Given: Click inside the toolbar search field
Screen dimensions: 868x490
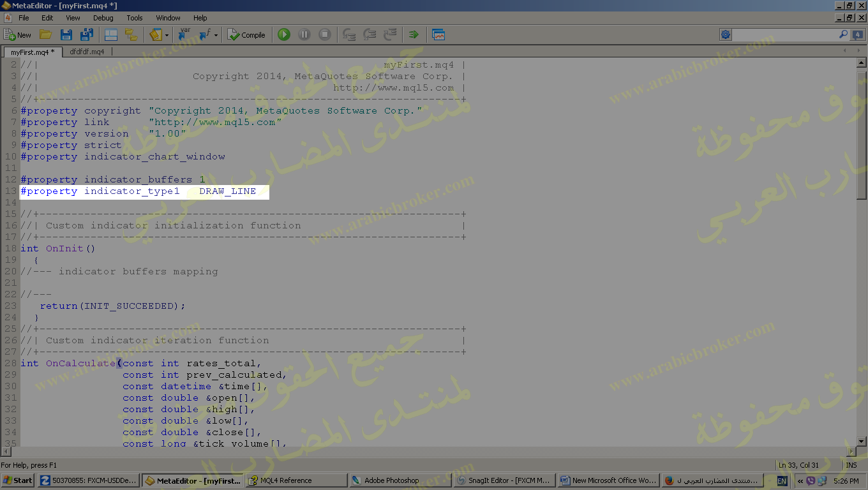Looking at the screenshot, I should [x=784, y=34].
